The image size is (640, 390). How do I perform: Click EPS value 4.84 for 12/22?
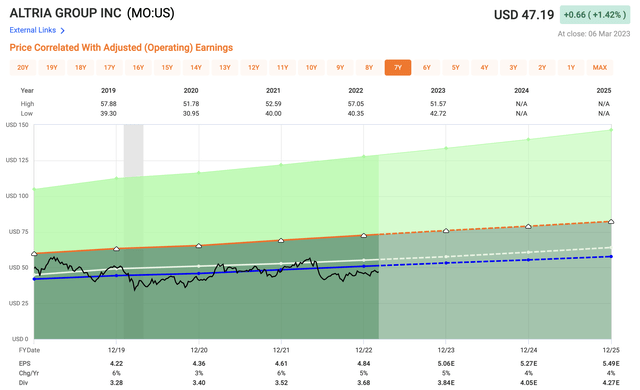tap(364, 363)
